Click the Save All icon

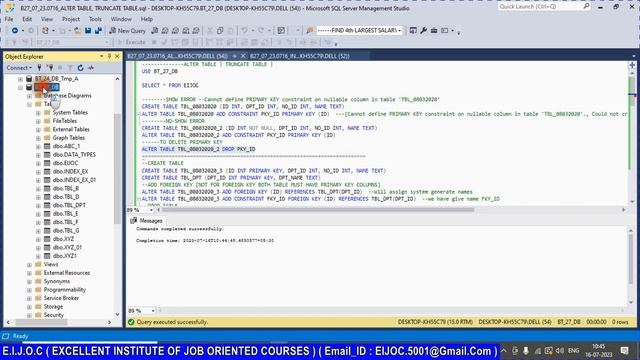click(x=98, y=31)
